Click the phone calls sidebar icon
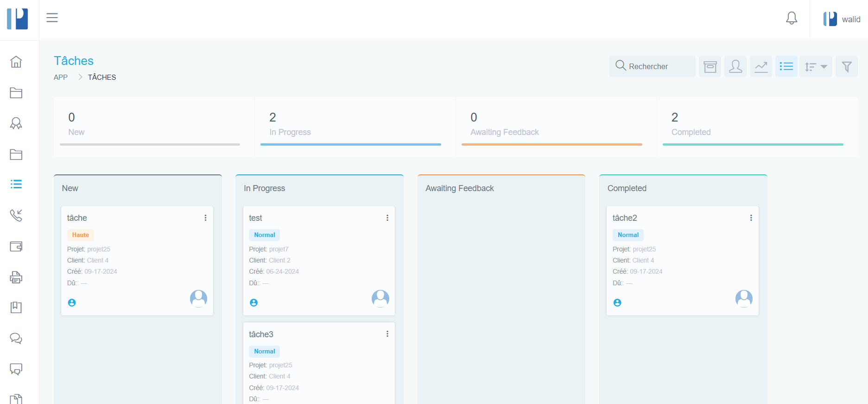 click(16, 215)
